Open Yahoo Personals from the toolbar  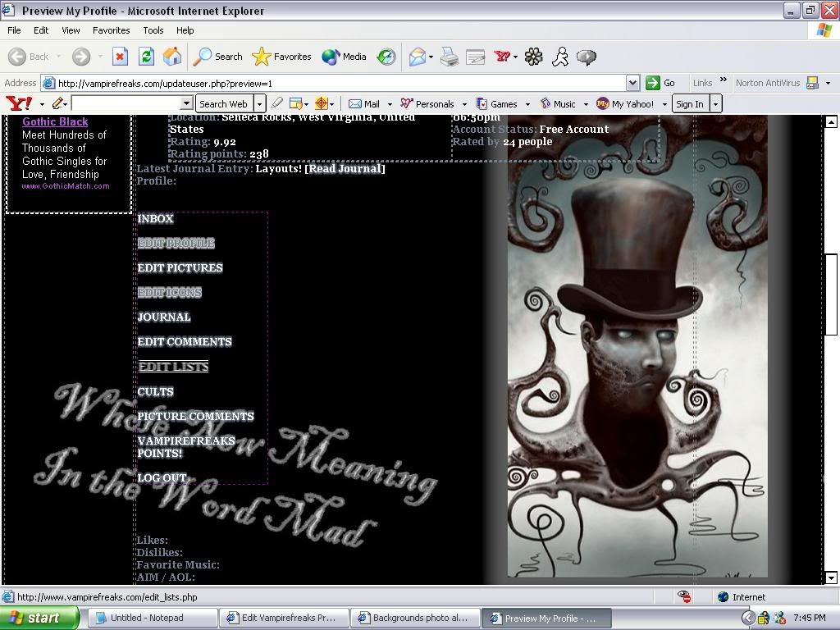427,104
